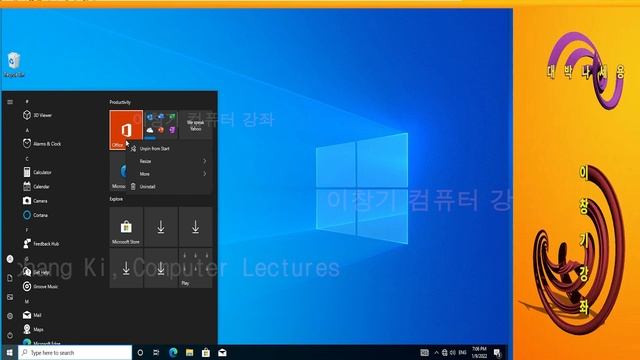This screenshot has width=640, height=360.
Task: Jump to letter C section header
Action: [27, 159]
